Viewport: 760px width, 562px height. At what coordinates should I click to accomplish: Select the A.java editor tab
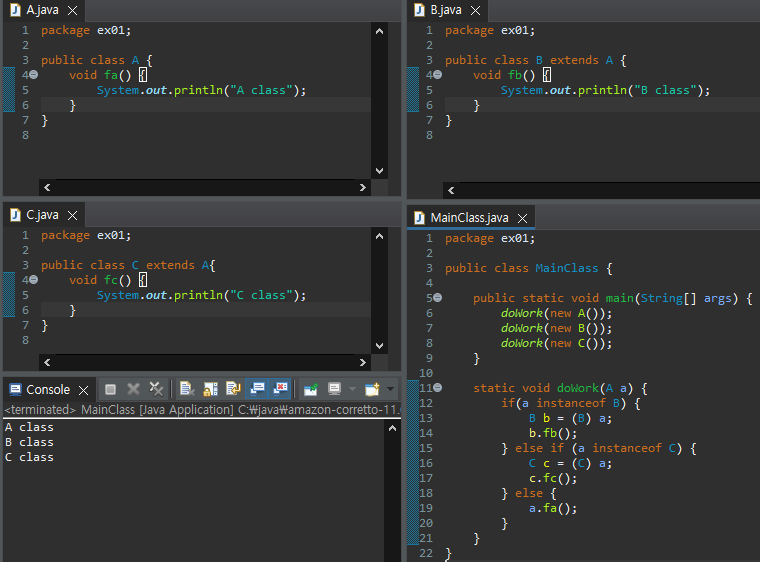click(x=42, y=10)
